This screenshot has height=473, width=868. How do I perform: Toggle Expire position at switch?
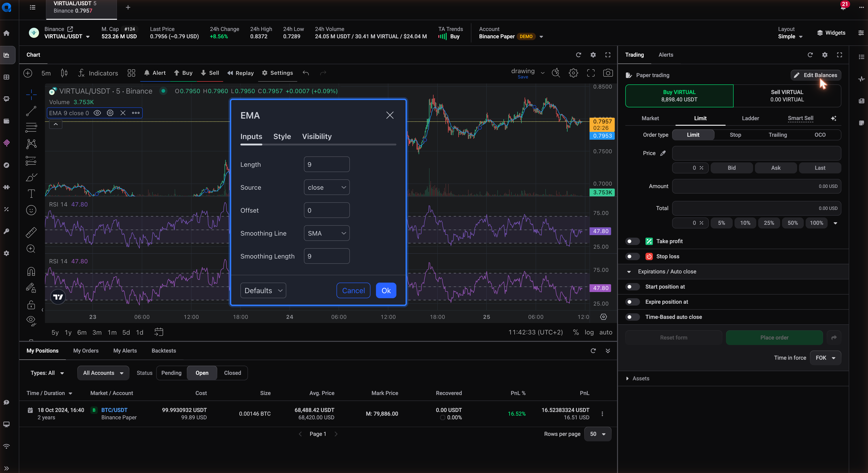[632, 302]
